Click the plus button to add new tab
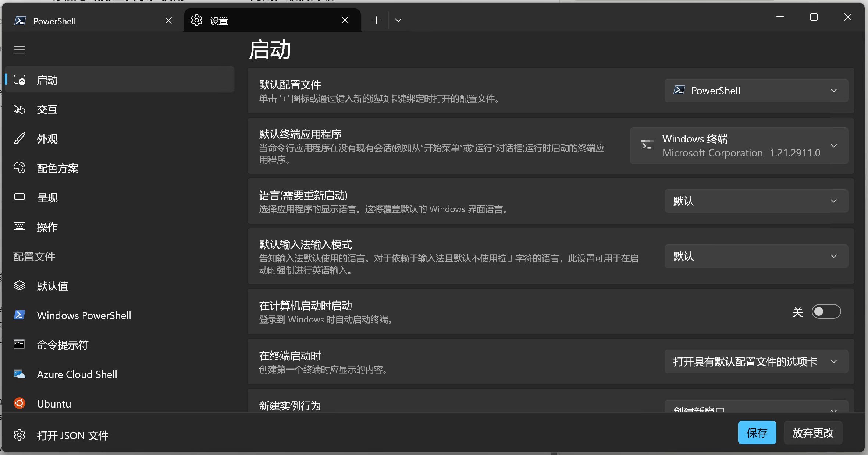 click(376, 20)
